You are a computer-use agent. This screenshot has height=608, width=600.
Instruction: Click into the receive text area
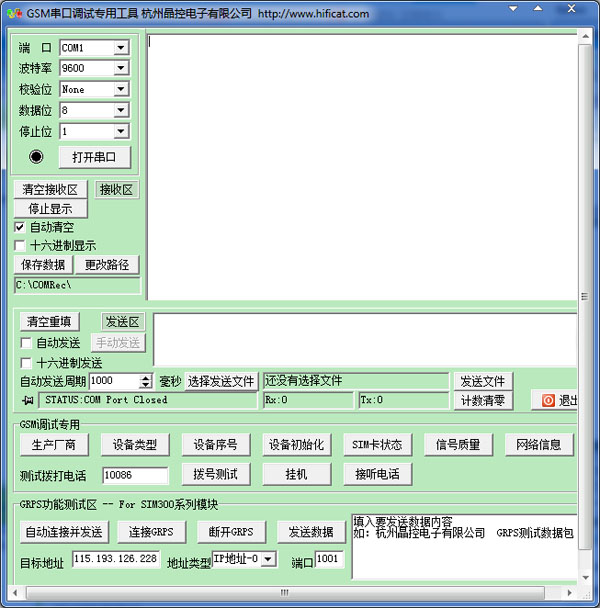click(x=362, y=167)
